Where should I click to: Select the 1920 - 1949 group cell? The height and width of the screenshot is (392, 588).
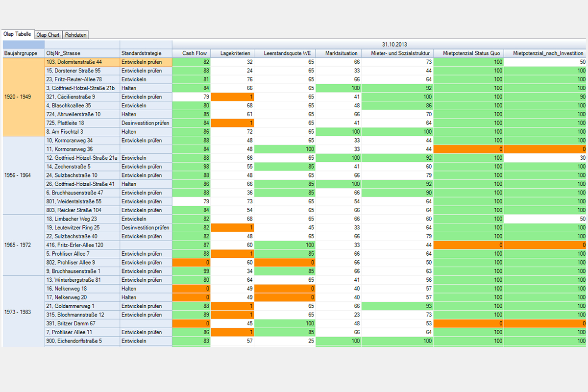[24, 97]
